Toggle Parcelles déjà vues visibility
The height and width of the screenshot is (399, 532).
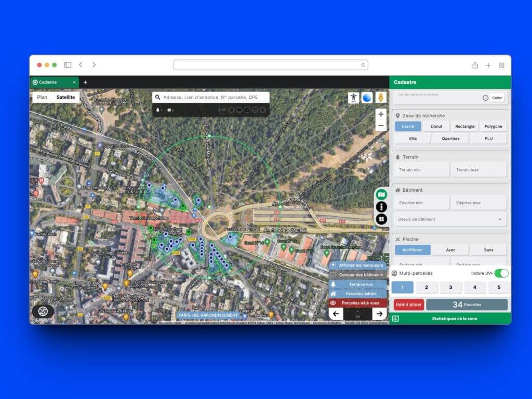pyautogui.click(x=358, y=303)
